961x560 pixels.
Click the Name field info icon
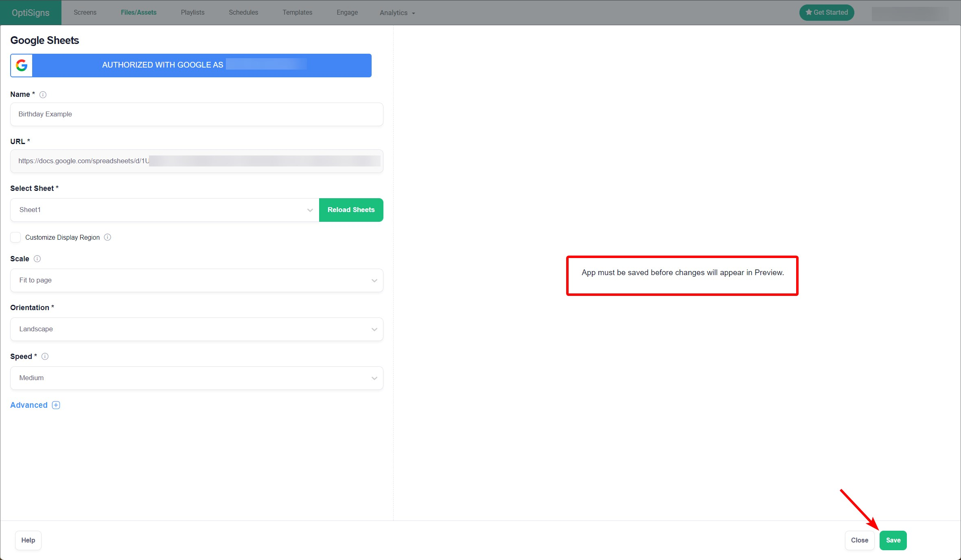(x=43, y=94)
